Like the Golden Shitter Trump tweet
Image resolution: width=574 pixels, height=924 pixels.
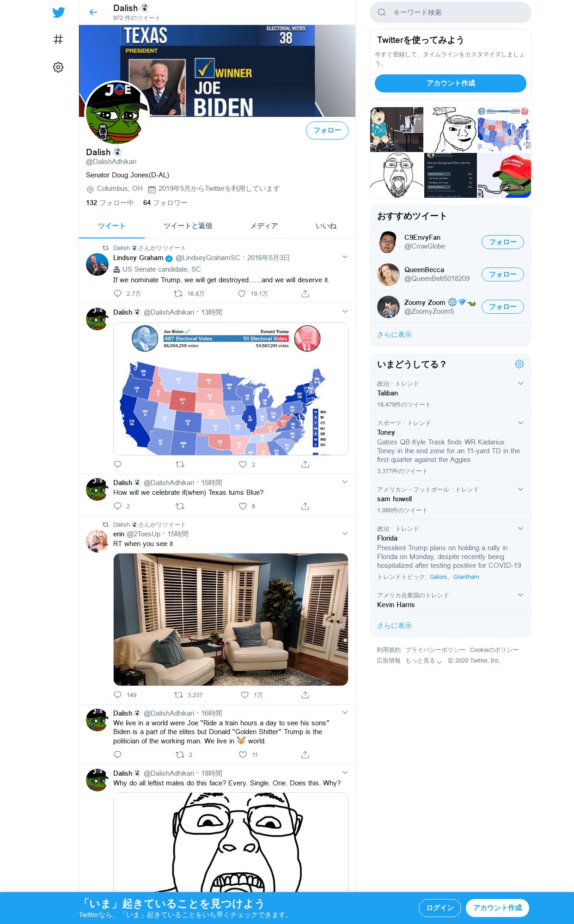click(x=243, y=755)
